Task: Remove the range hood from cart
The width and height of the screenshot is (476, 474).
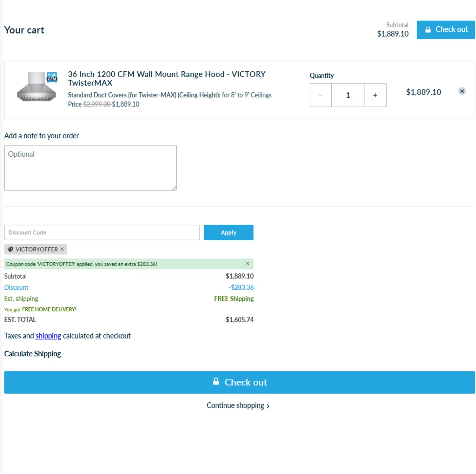Action: click(x=462, y=91)
